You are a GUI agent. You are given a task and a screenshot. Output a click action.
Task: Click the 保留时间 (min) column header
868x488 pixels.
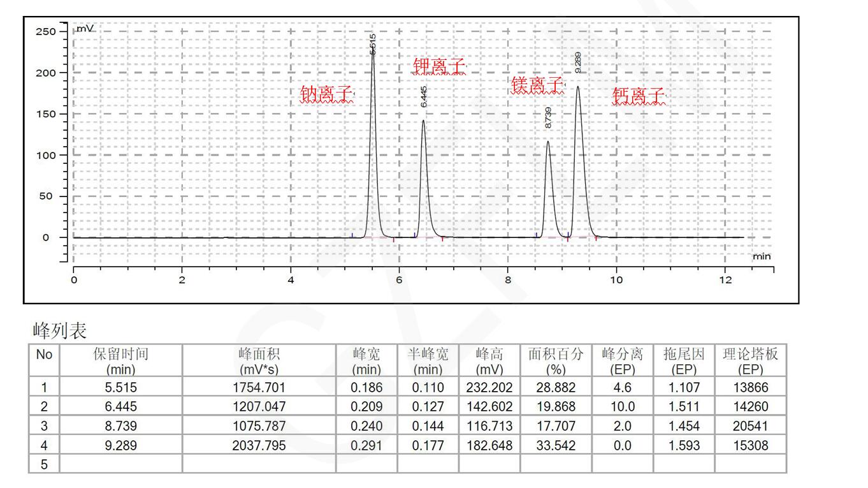[120, 361]
